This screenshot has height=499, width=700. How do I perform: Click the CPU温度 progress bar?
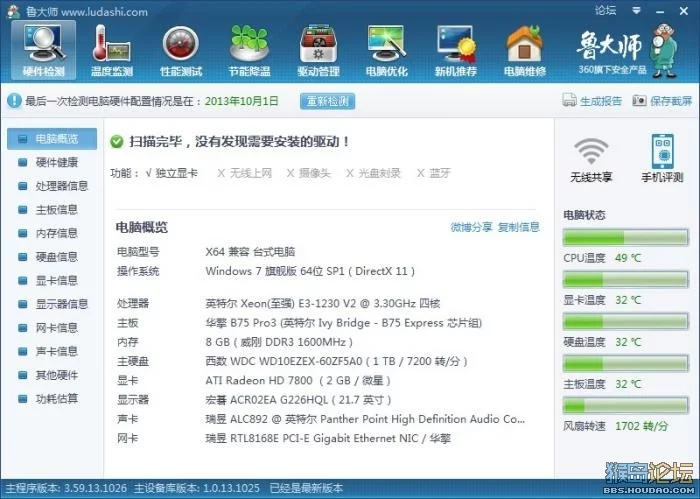(625, 237)
